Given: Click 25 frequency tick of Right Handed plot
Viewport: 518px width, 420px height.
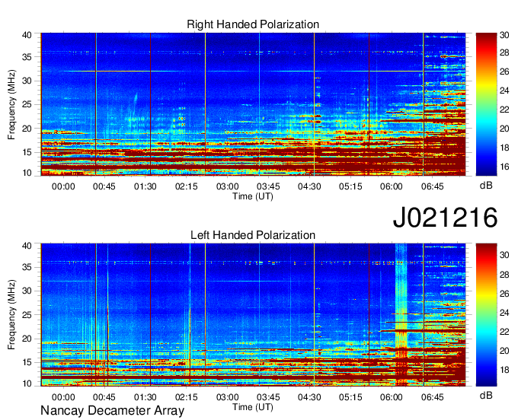Looking at the screenshot, I should [x=27, y=104].
